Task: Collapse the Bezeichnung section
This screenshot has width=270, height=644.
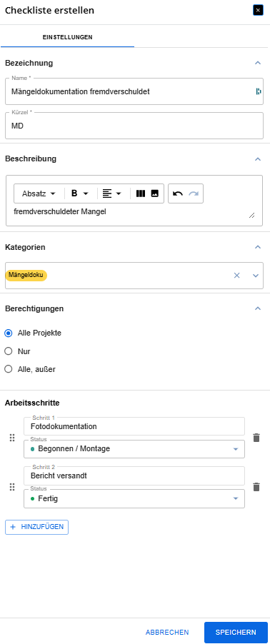Action: pyautogui.click(x=258, y=63)
